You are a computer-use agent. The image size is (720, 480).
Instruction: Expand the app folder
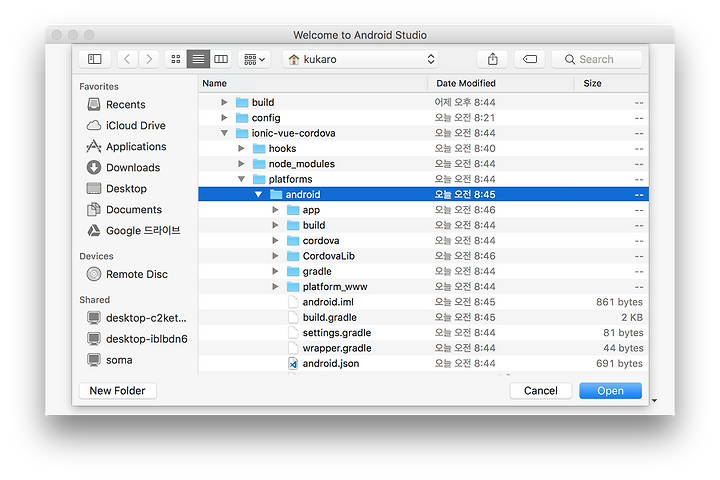click(x=275, y=210)
